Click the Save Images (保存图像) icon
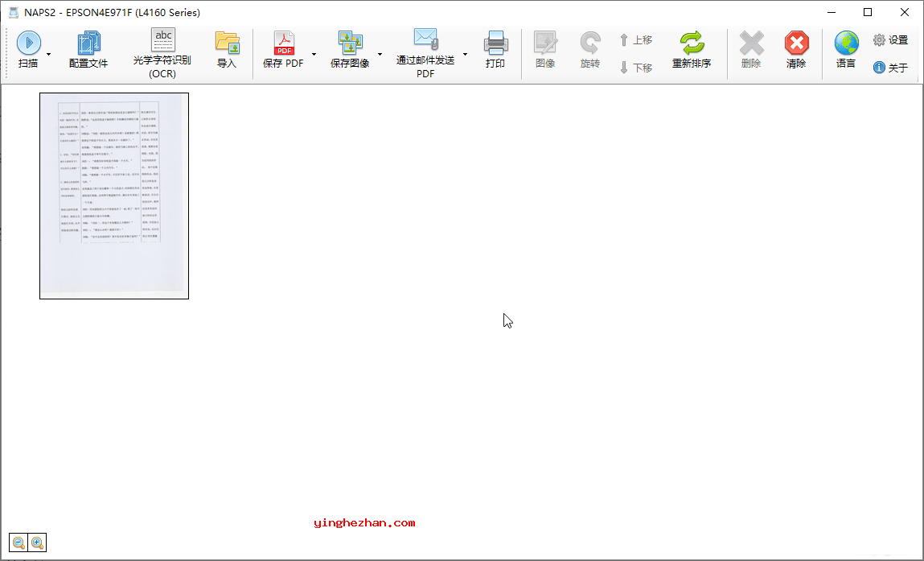The width and height of the screenshot is (924, 561). click(x=350, y=43)
